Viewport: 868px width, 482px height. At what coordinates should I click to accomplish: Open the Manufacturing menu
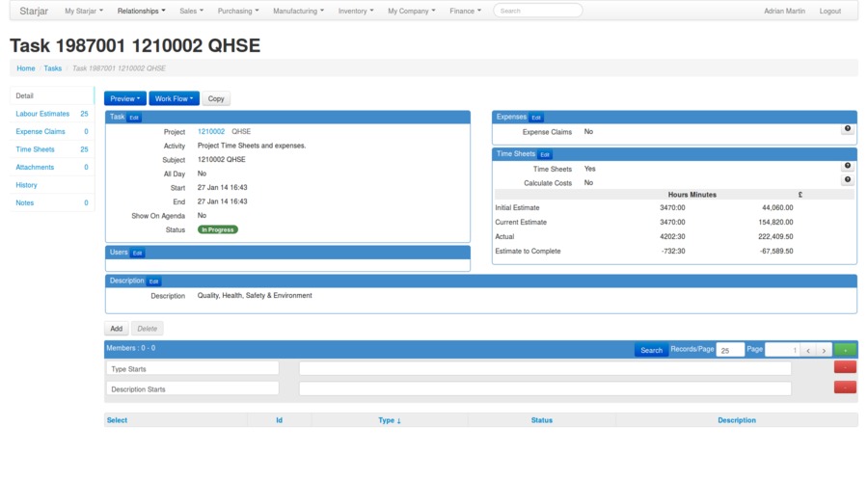pyautogui.click(x=298, y=11)
